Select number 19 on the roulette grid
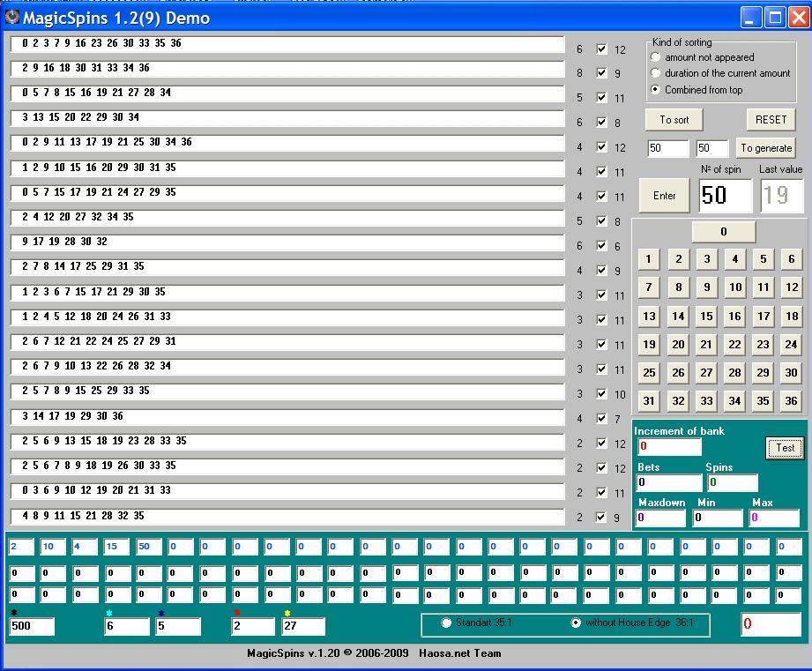The image size is (812, 671). (x=649, y=345)
